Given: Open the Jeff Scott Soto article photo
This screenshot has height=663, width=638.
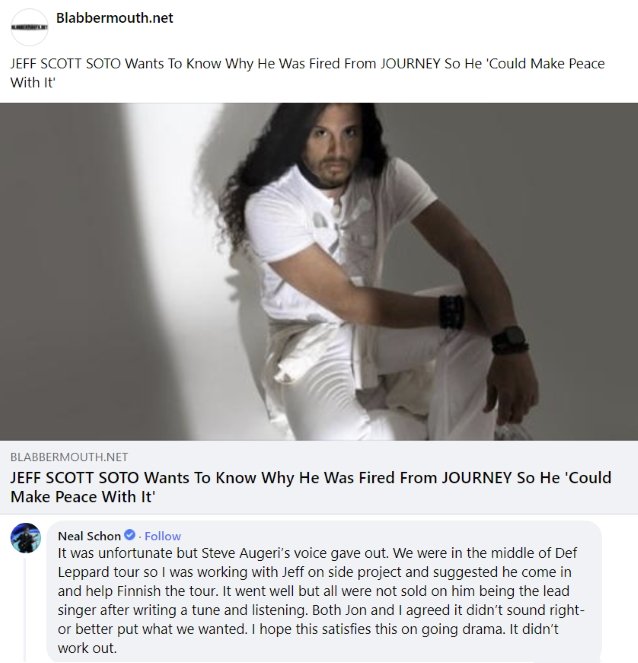Looking at the screenshot, I should 319,271.
